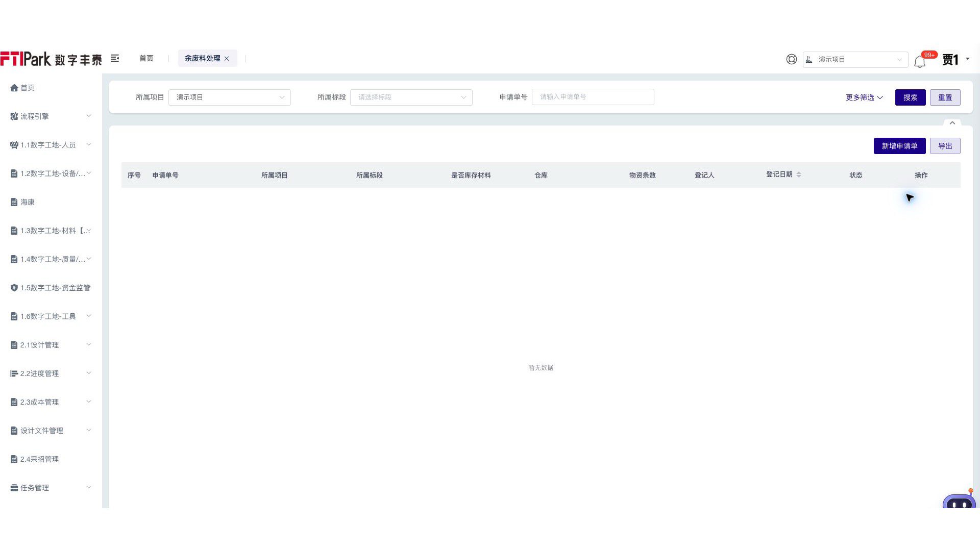The height and width of the screenshot is (551, 980).
Task: Expand the 1.6数字工地-工具 menu
Action: click(89, 316)
